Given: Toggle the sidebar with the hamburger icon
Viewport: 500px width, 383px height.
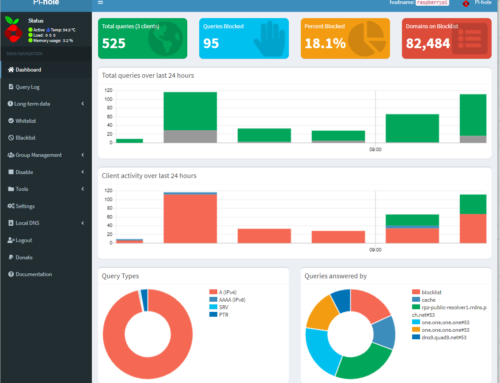Looking at the screenshot, I should pos(100,3).
